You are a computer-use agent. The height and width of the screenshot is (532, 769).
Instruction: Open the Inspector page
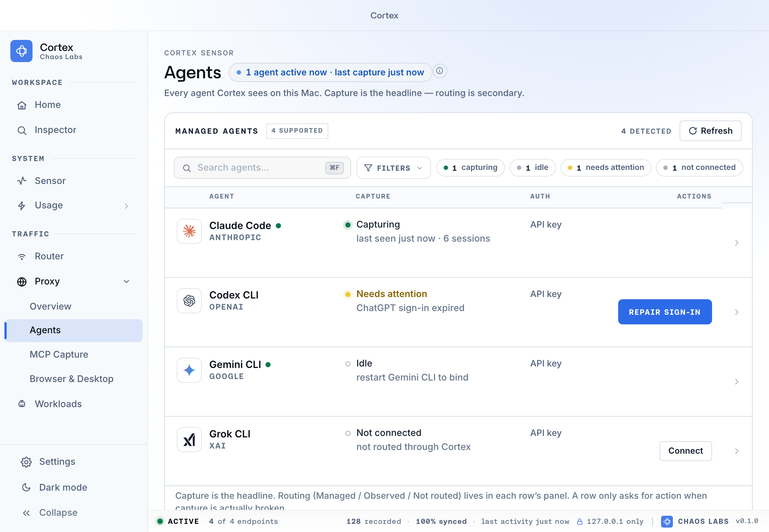[74, 130]
